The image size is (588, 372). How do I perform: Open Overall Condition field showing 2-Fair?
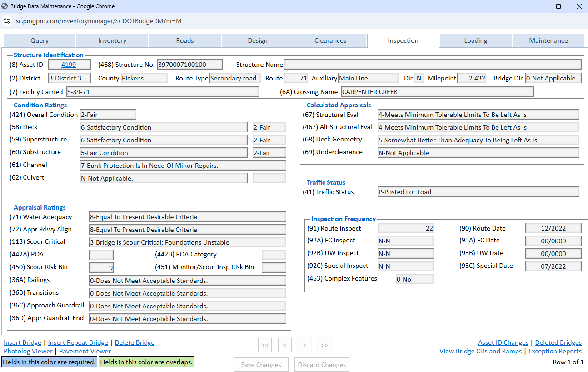coord(108,115)
